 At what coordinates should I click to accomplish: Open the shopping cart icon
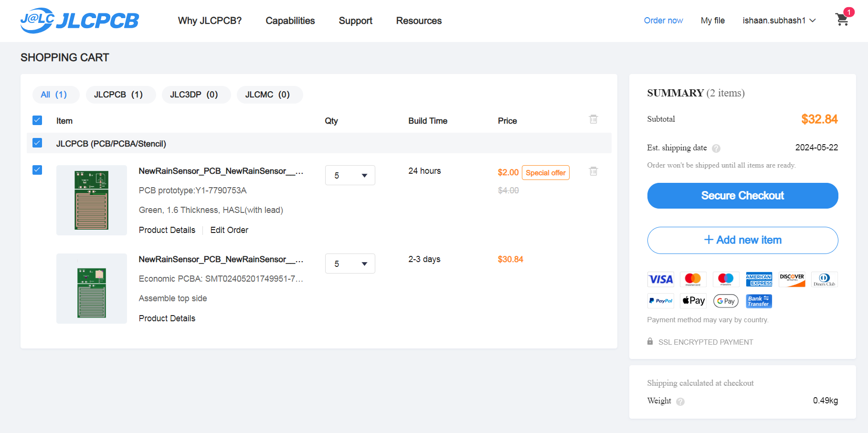842,19
